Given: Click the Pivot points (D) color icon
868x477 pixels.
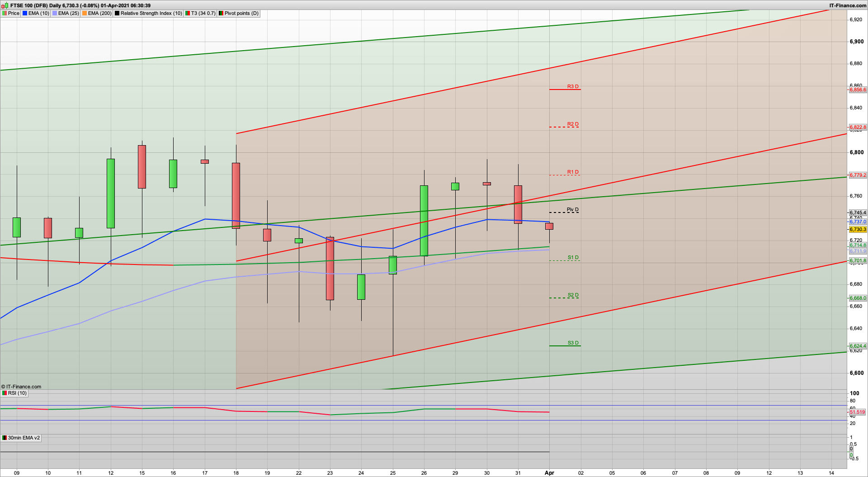Looking at the screenshot, I should pos(220,13).
